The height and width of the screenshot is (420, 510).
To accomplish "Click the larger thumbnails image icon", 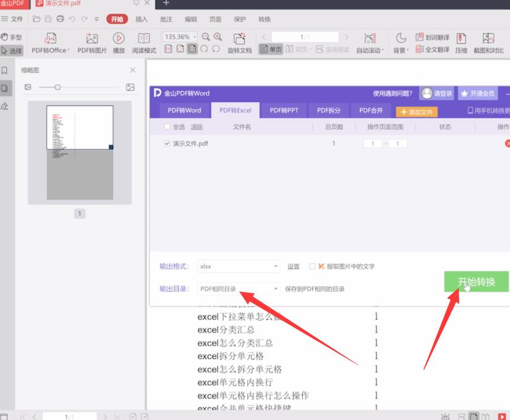I will pos(130,87).
